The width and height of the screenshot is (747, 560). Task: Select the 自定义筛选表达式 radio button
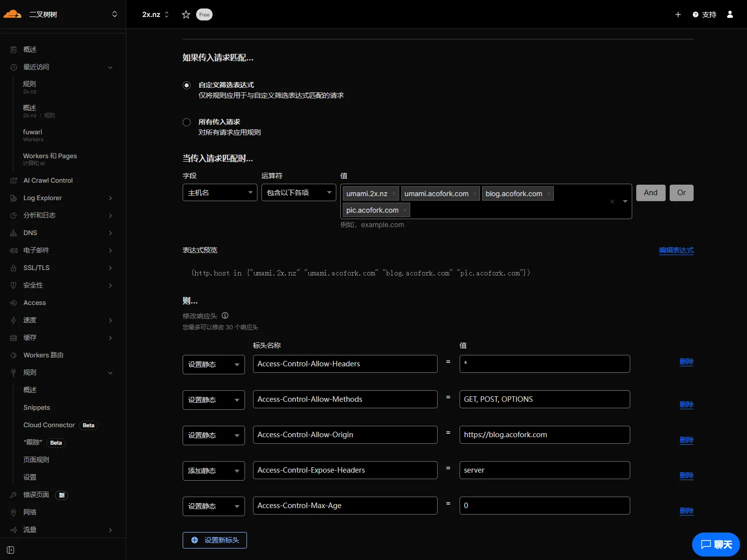point(187,85)
